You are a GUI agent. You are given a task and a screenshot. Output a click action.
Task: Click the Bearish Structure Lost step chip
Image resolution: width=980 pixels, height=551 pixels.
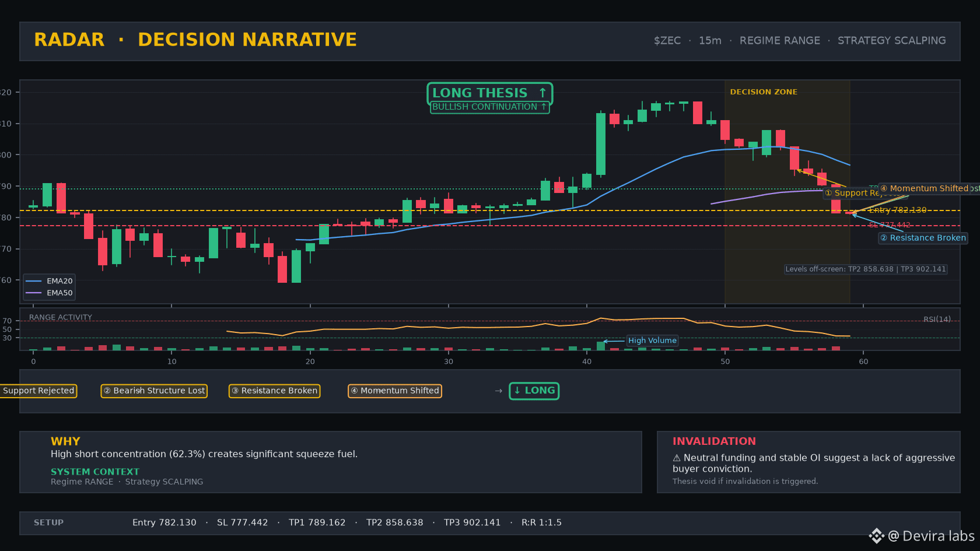[155, 391]
